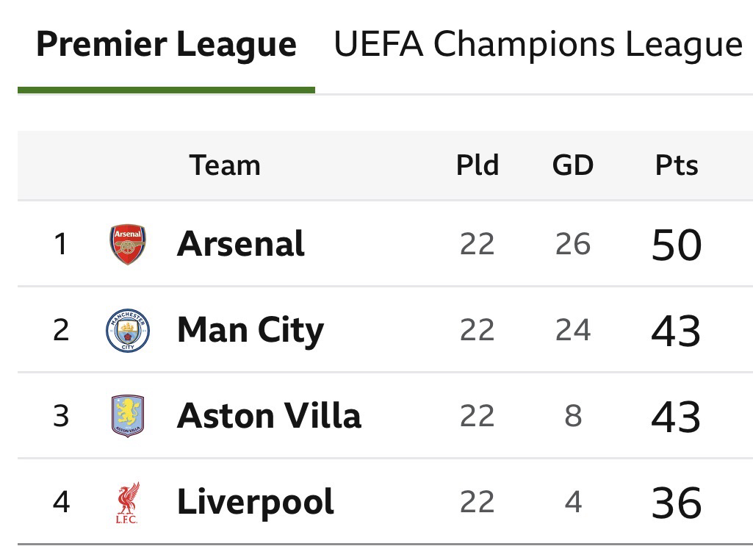Open the UEFA Champions League tab
This screenshot has height=560, width=753.
(x=538, y=46)
